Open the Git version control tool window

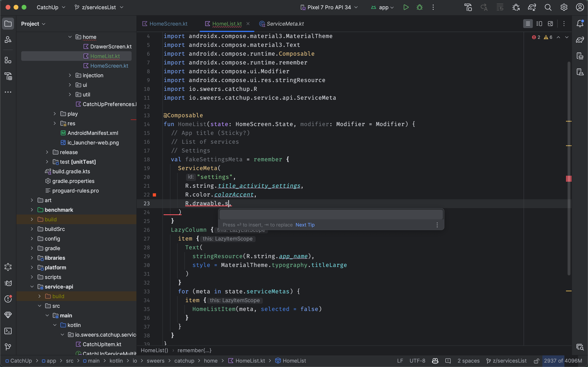(x=8, y=347)
